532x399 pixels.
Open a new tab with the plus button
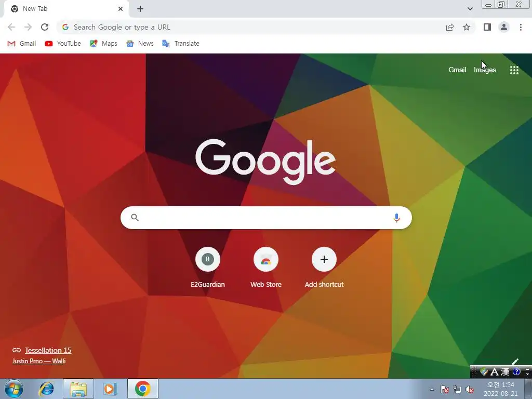[x=140, y=9]
